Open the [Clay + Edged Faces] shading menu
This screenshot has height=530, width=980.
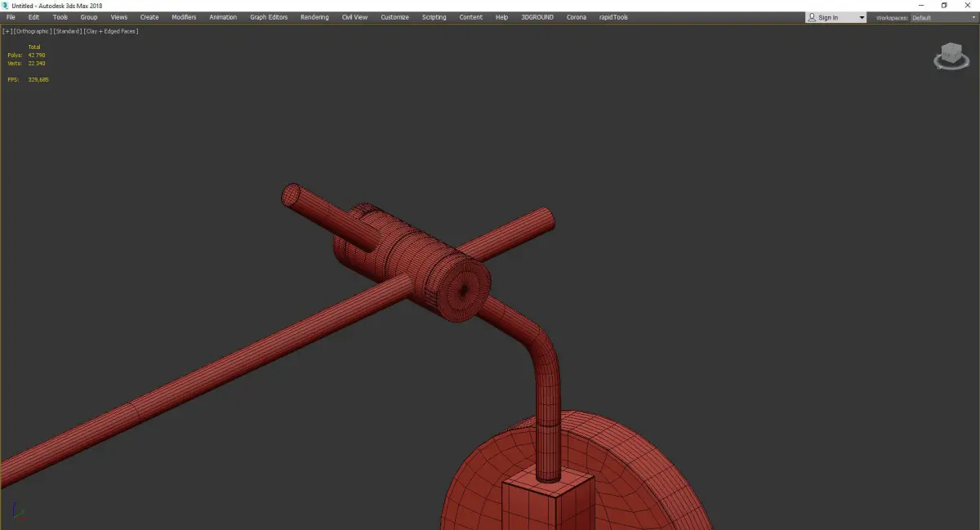coord(110,31)
